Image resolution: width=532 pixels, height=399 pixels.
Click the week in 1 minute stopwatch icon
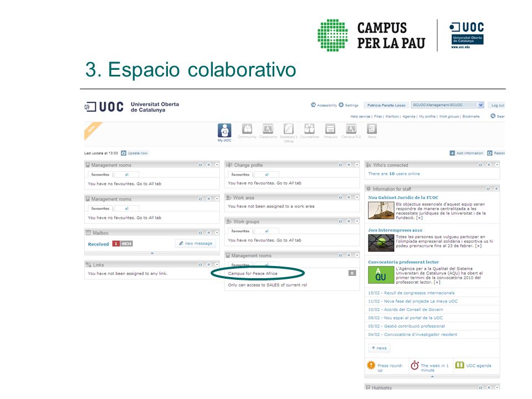pos(415,365)
